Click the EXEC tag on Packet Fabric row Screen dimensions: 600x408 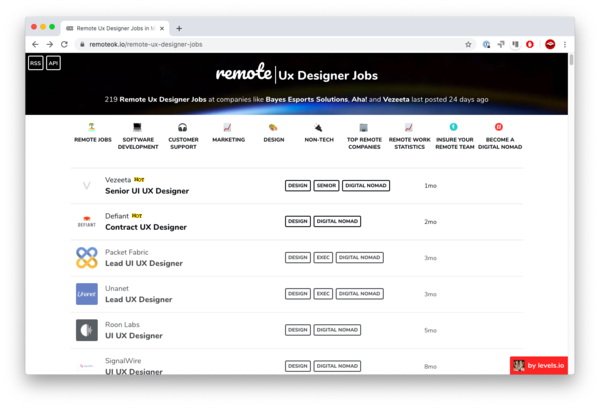[x=323, y=258]
